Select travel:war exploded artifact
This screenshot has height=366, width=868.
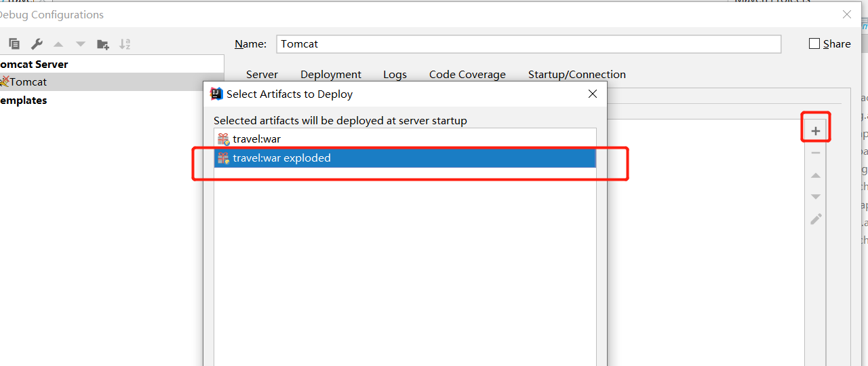pos(405,158)
